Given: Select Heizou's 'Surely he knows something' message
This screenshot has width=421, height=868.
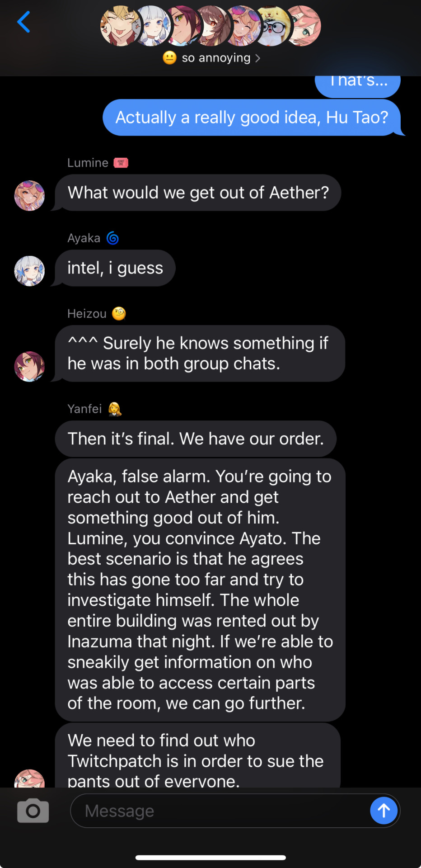Looking at the screenshot, I should pyautogui.click(x=200, y=354).
